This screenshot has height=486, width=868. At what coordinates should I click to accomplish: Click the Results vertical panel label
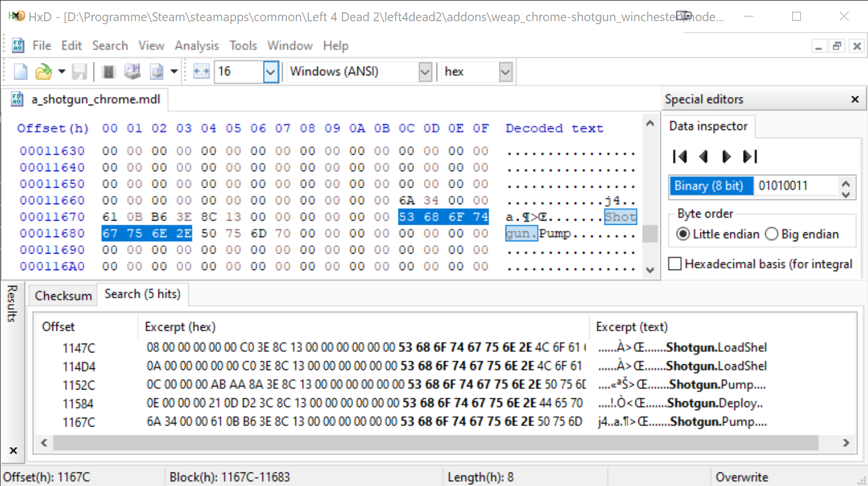pos(12,304)
